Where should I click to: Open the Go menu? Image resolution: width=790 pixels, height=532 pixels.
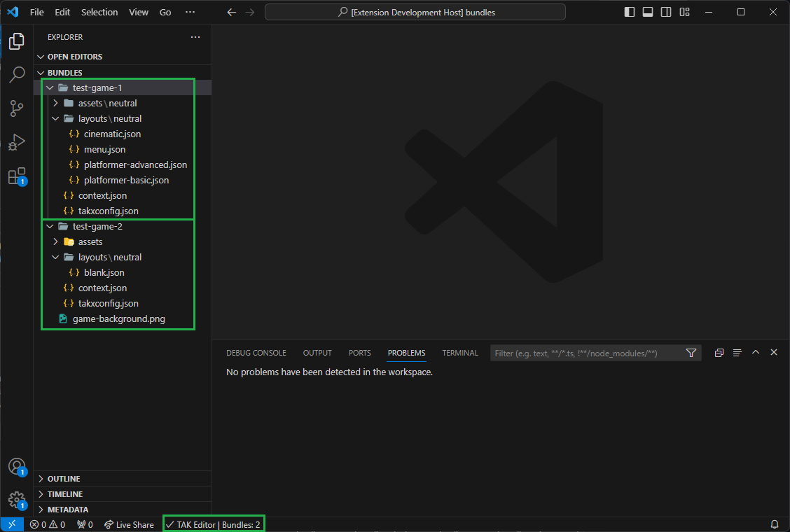(165, 12)
